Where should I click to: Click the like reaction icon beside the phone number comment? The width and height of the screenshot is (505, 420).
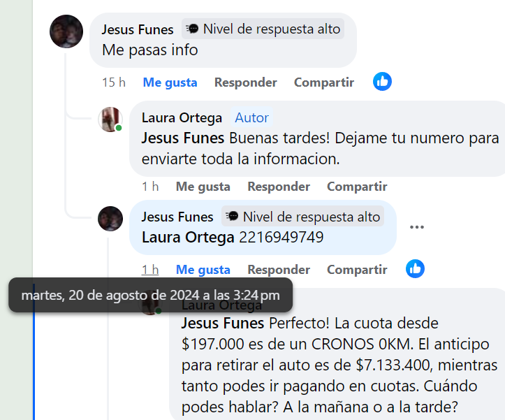[415, 268]
